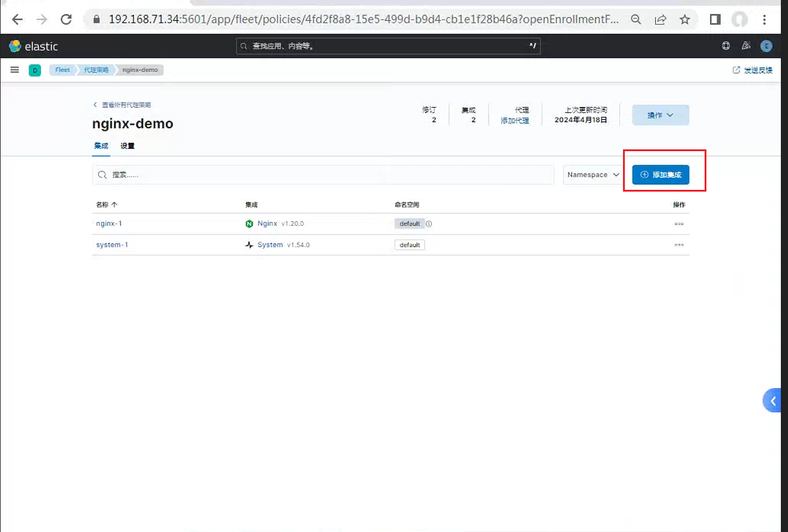This screenshot has width=788, height=532.
Task: Sort by the 名称 column header
Action: (x=107, y=205)
